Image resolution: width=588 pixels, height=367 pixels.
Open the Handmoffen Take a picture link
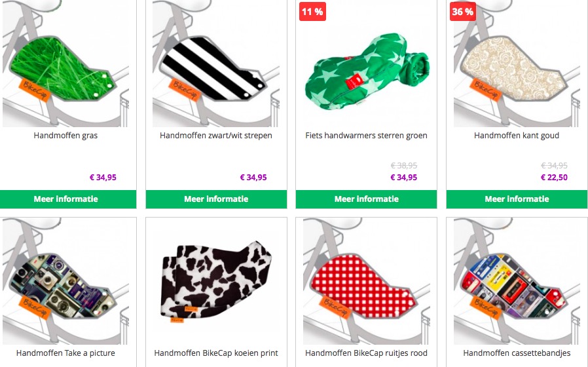tap(65, 353)
